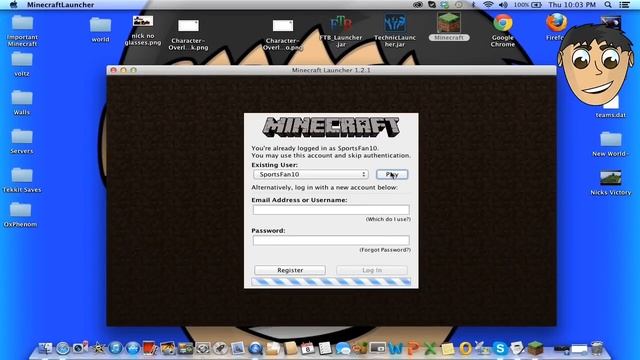Screen dimensions: 640x360
Task: Click the Register button
Action: click(290, 270)
